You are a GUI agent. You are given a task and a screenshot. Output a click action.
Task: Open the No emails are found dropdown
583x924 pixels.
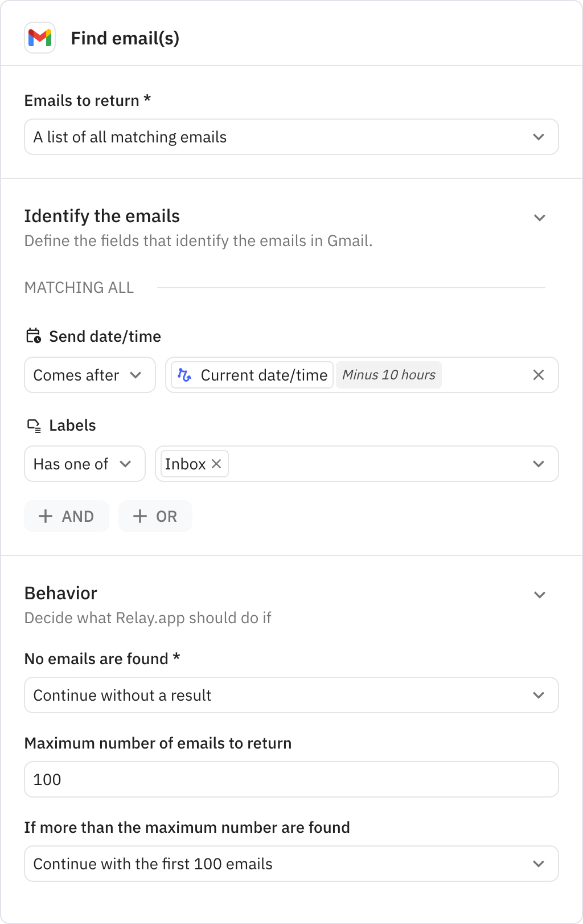pyautogui.click(x=539, y=695)
